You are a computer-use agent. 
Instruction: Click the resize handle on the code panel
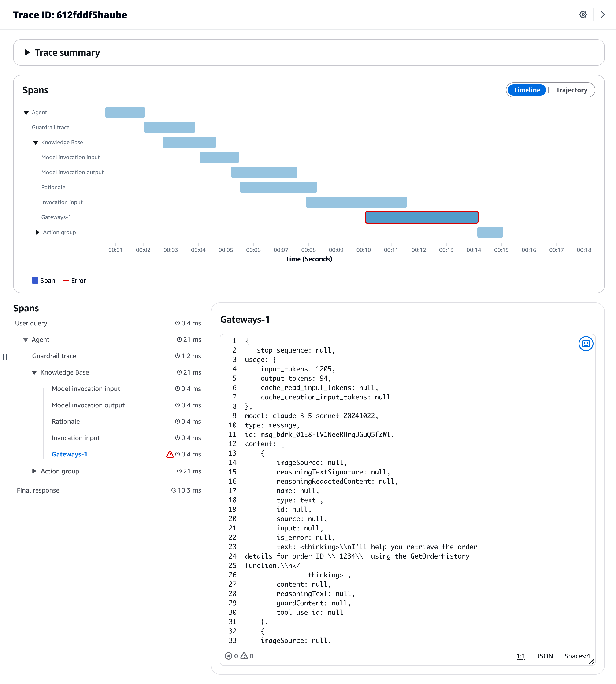[x=592, y=662]
